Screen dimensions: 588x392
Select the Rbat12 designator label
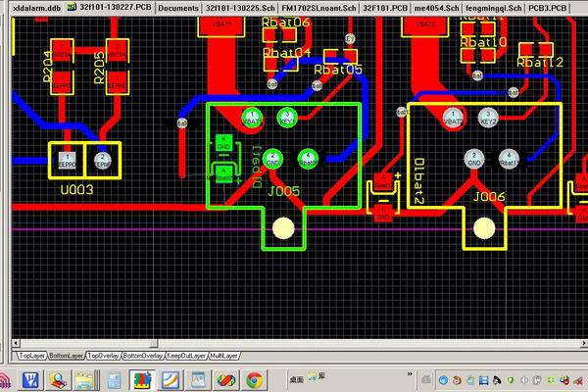[540, 63]
